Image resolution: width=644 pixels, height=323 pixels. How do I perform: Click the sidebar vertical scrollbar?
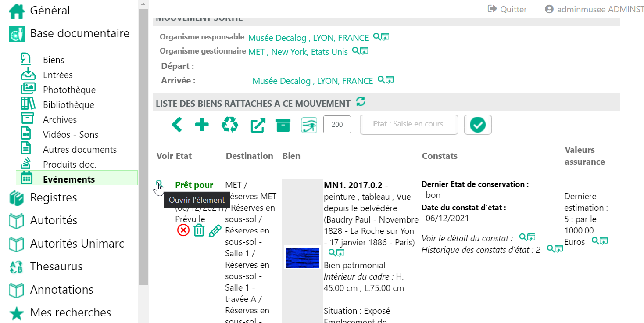click(143, 147)
